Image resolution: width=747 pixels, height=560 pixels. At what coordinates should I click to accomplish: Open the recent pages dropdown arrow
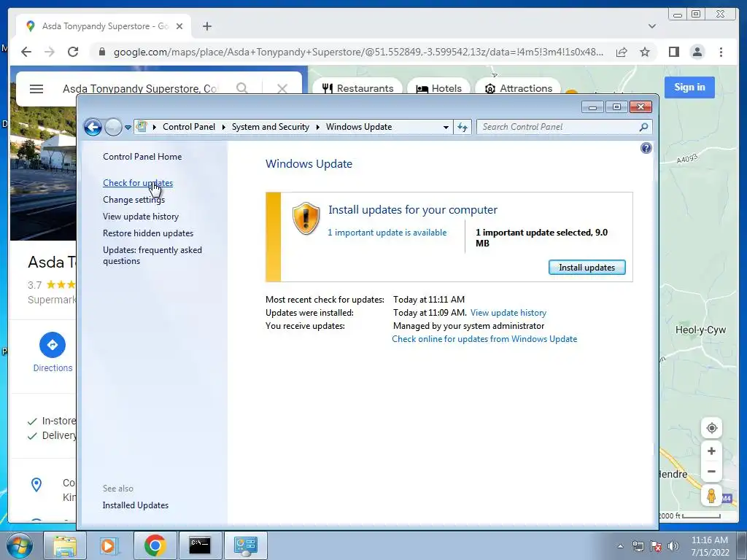pyautogui.click(x=128, y=128)
